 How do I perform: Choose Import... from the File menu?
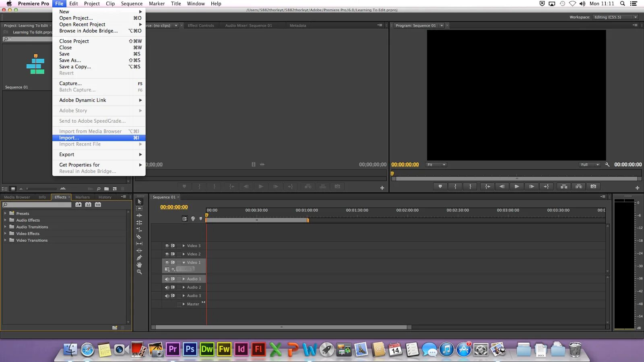(99, 138)
